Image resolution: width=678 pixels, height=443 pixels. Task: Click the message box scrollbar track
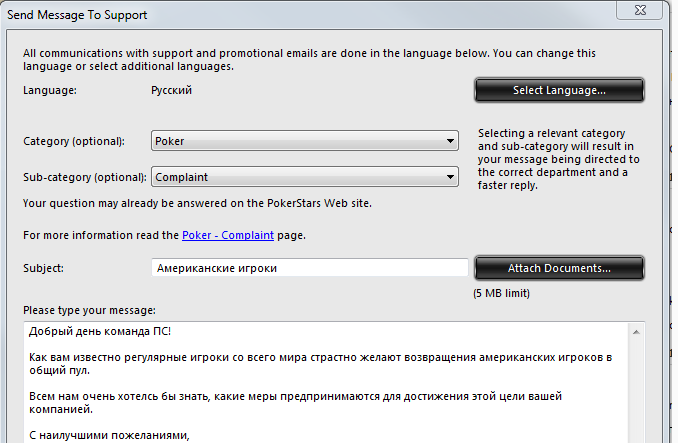pyautogui.click(x=636, y=390)
